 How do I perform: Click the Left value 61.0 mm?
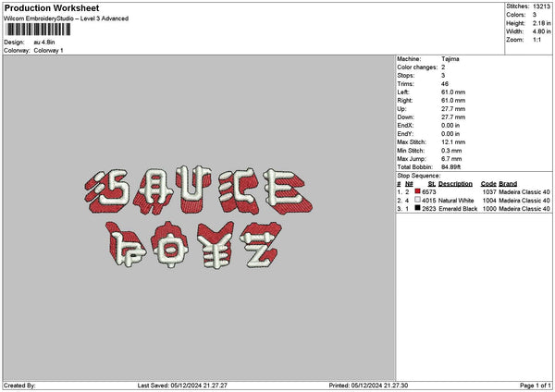coord(453,92)
